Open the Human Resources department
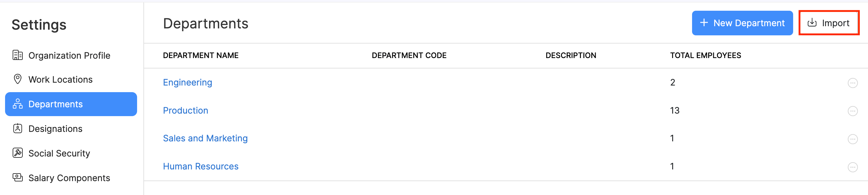The image size is (868, 195). pos(201,166)
